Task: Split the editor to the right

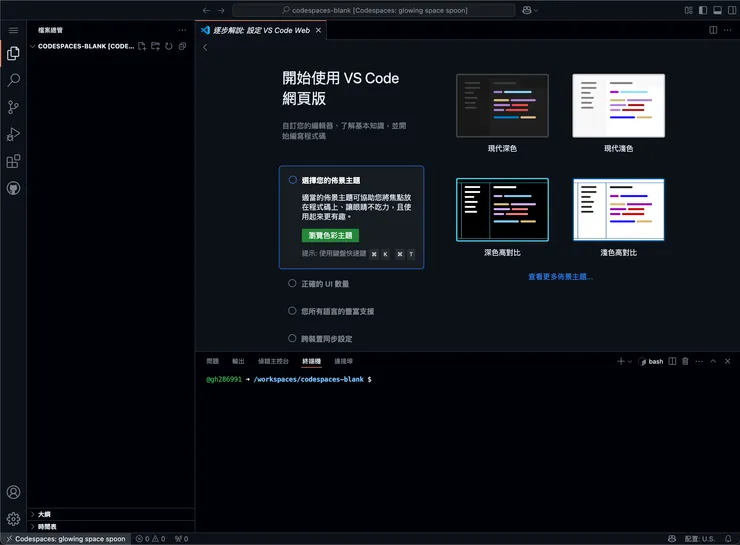Action: [x=713, y=30]
